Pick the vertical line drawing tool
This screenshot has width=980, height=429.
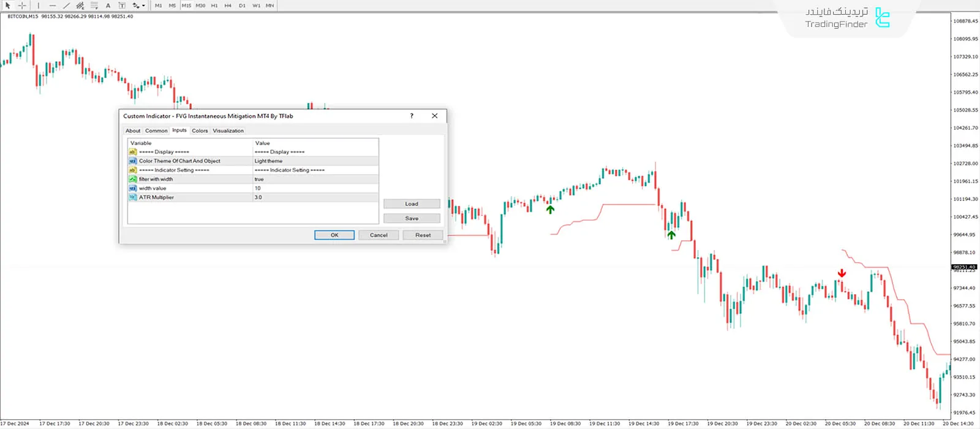point(39,6)
